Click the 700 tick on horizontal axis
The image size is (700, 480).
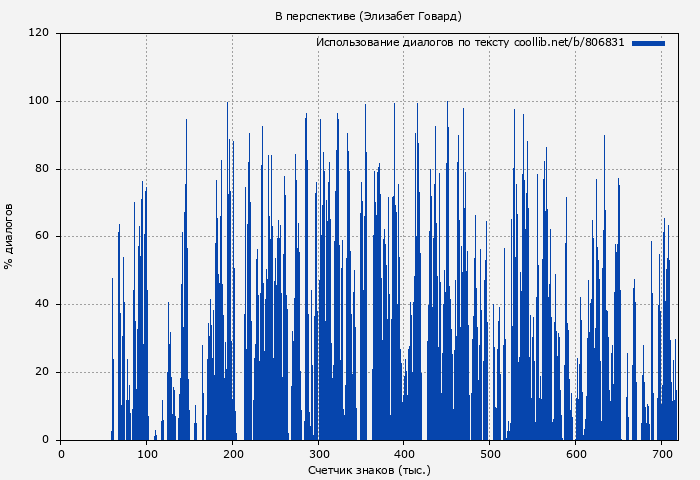(661, 454)
